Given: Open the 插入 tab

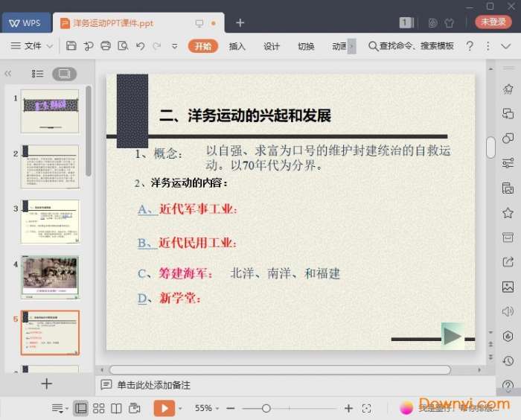Looking at the screenshot, I should (x=237, y=46).
